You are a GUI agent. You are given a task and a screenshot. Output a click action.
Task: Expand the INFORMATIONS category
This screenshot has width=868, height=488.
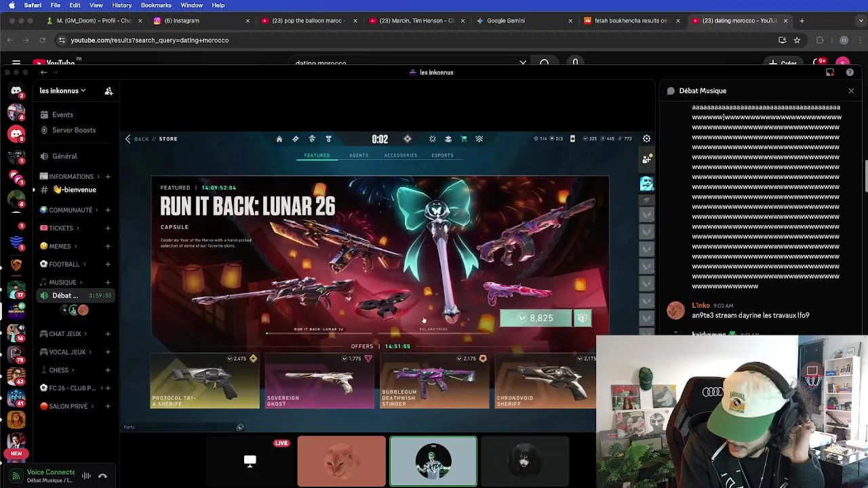point(70,176)
